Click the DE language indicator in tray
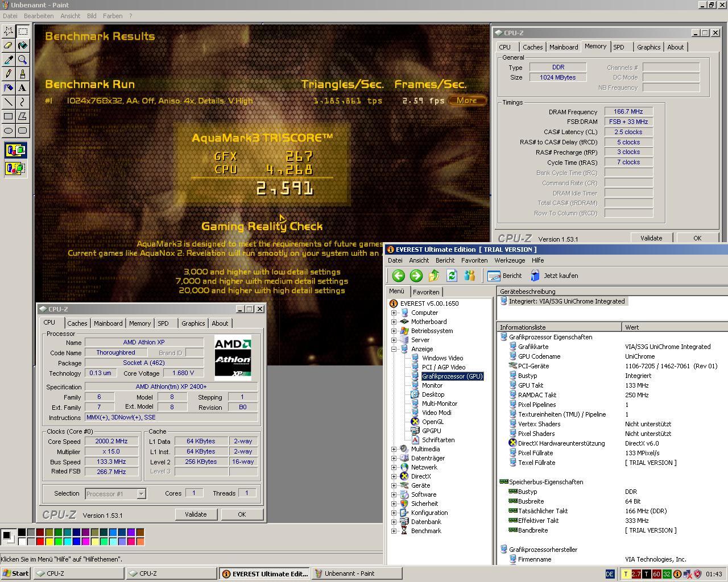Image resolution: width=728 pixels, height=582 pixels. point(610,574)
